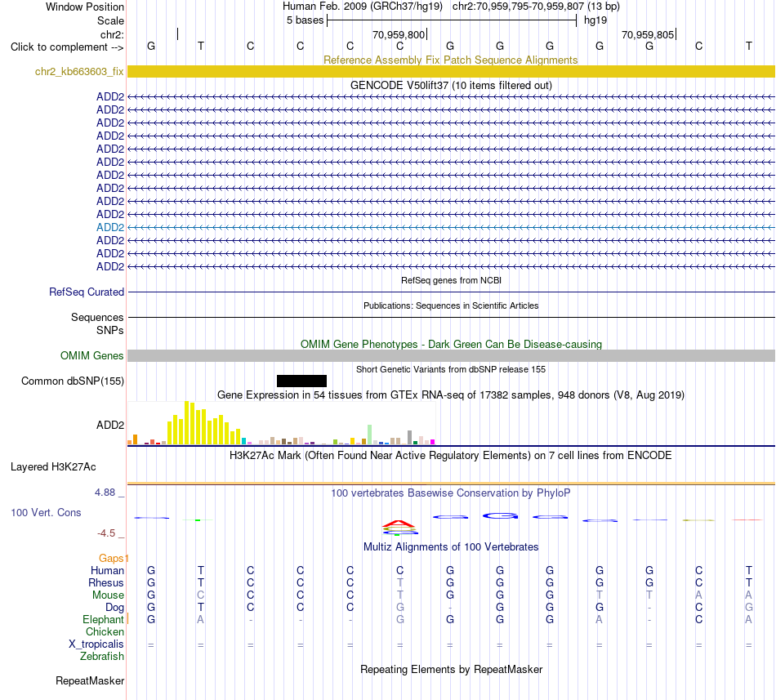Image resolution: width=776 pixels, height=700 pixels.
Task: Open '100 vertebrates Basewise Conservation by PhyloP' title
Action: point(450,493)
